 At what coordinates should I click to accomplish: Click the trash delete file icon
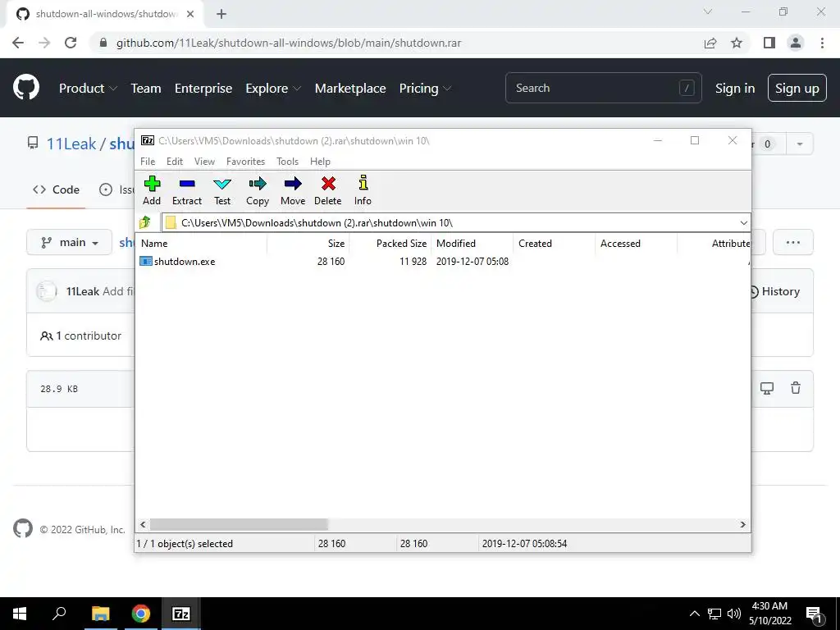[x=796, y=388]
